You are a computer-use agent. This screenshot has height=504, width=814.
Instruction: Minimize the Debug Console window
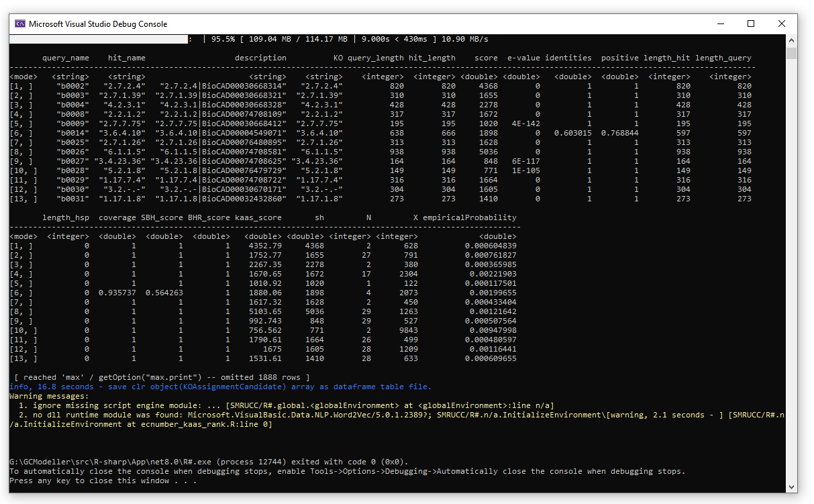tap(720, 24)
